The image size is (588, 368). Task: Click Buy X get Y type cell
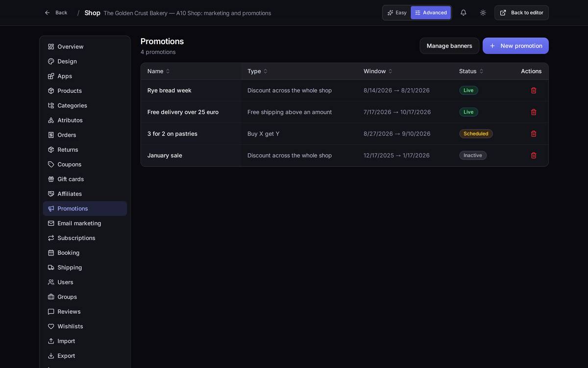[264, 133]
